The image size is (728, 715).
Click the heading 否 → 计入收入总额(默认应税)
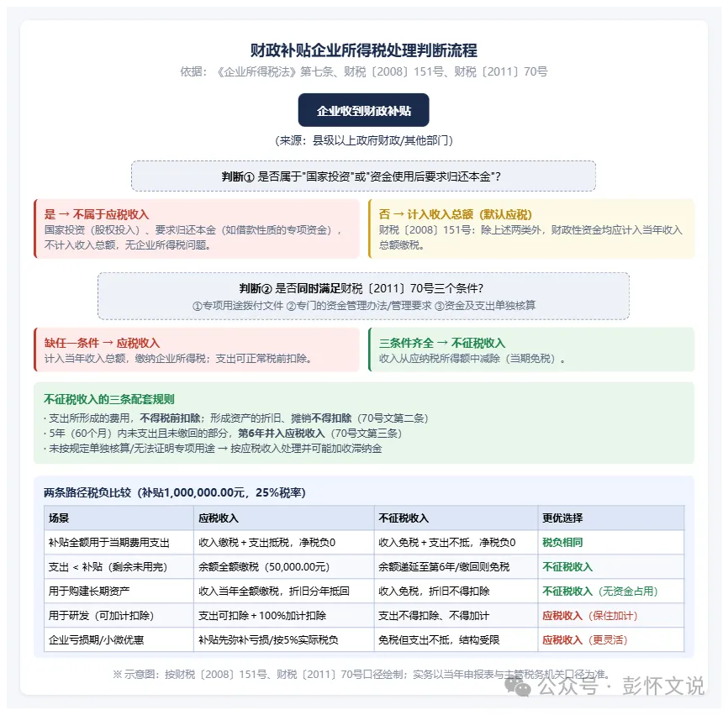click(x=455, y=214)
